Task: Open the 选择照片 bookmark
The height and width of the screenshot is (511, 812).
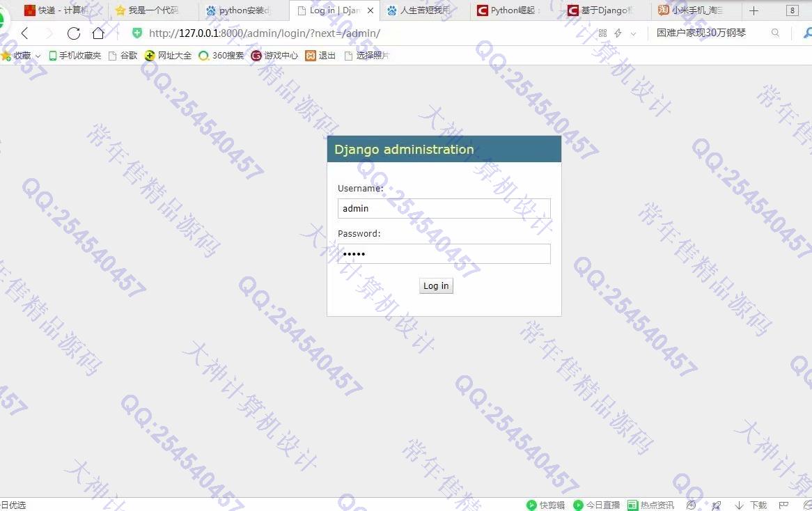Action: click(366, 56)
